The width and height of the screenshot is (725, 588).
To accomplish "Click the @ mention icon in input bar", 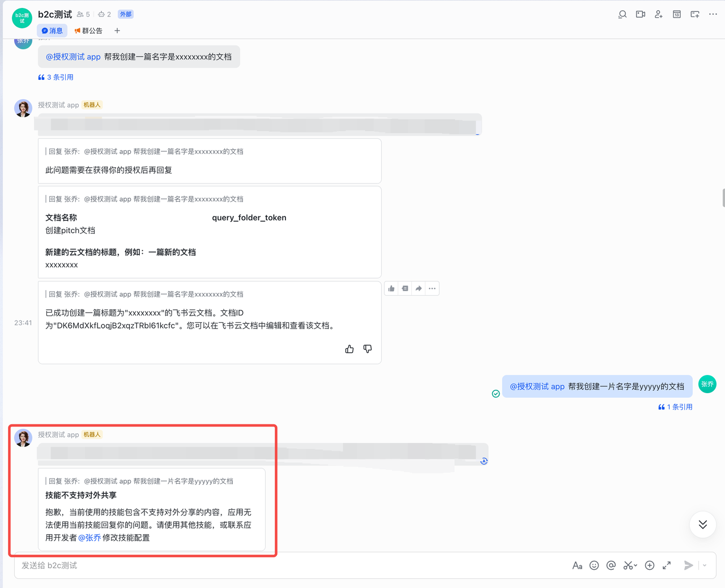I will point(611,565).
